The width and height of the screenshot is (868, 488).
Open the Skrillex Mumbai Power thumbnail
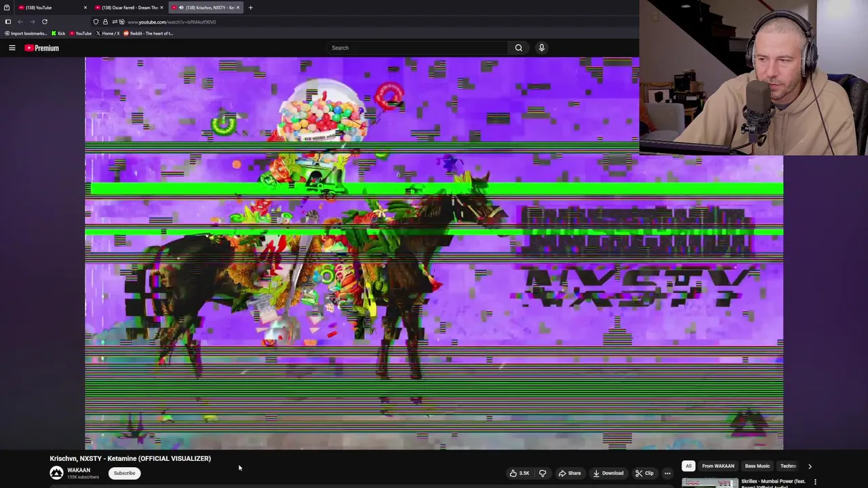pyautogui.click(x=710, y=483)
